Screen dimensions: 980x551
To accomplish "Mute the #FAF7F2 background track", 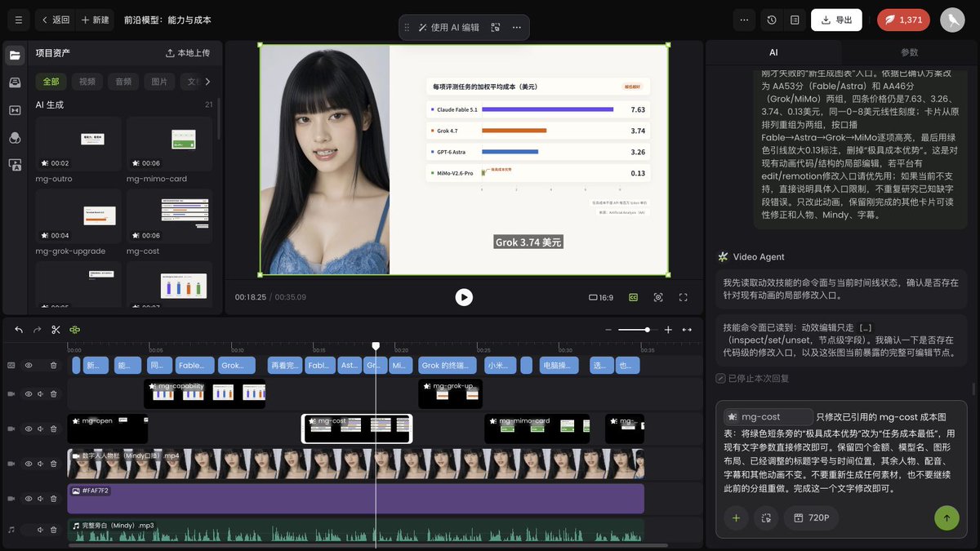I will (x=41, y=498).
